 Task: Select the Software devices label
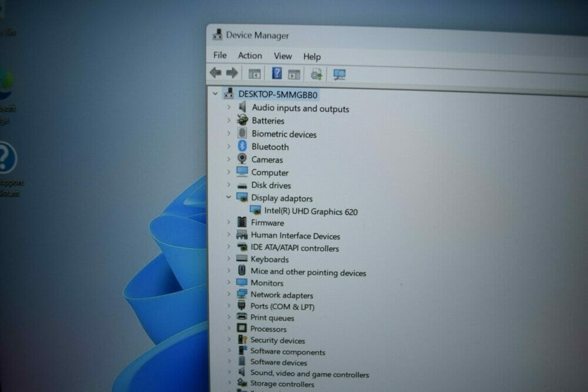tap(279, 362)
